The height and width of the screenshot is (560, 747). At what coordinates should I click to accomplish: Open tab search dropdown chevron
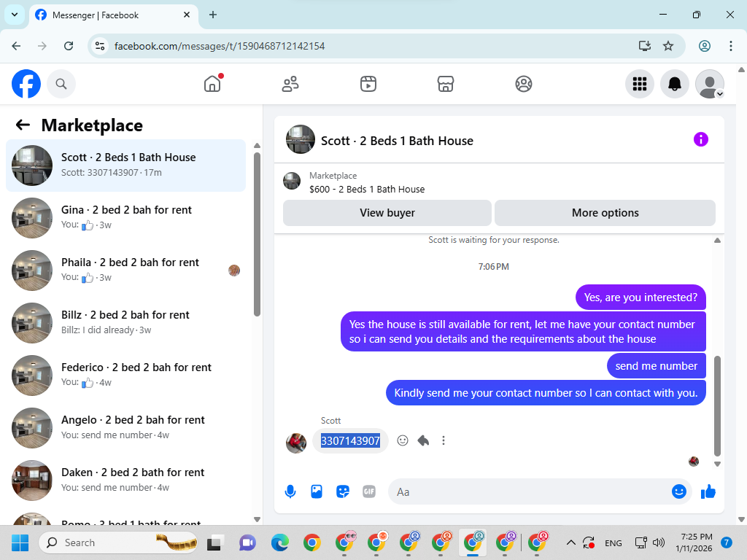pyautogui.click(x=15, y=15)
